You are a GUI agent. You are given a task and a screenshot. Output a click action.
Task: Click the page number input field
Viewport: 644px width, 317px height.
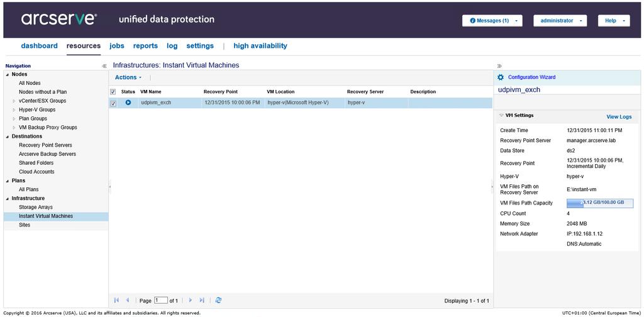point(160,301)
